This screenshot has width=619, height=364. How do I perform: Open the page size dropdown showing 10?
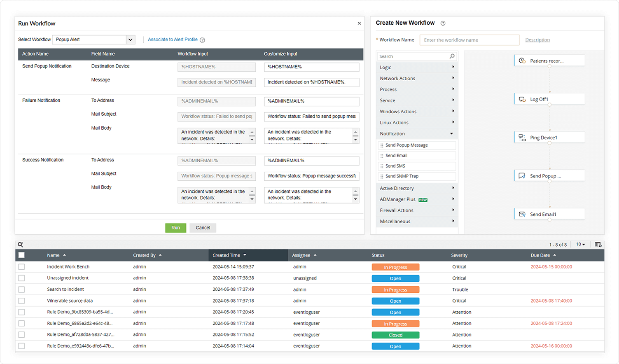(x=580, y=244)
